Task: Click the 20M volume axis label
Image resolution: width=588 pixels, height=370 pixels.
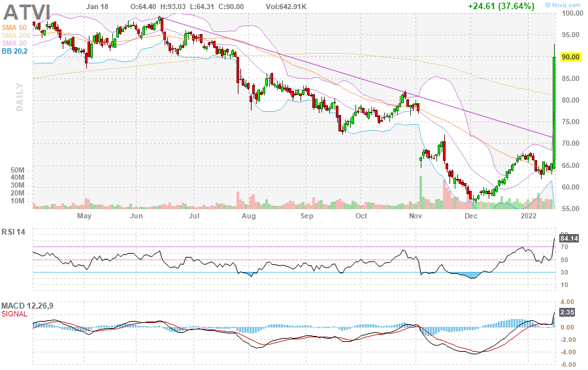Action: (x=17, y=193)
